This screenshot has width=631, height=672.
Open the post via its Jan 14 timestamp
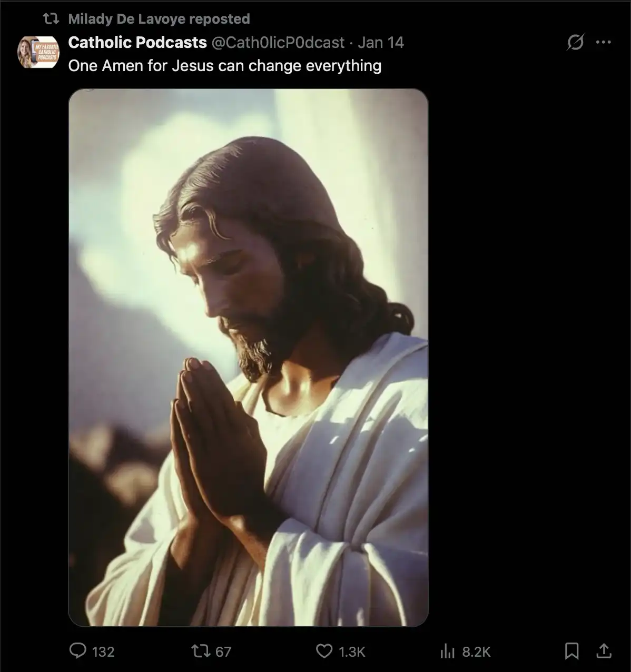381,42
